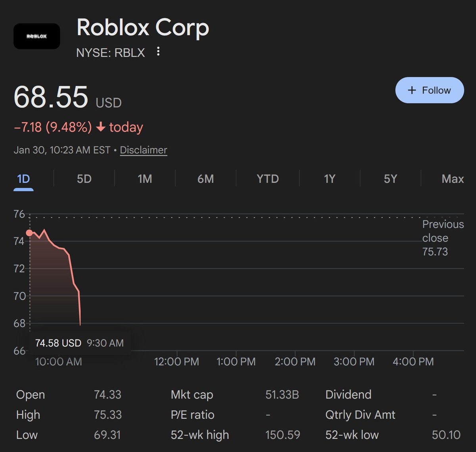Open the YTD performance tab
The width and height of the screenshot is (476, 452).
pyautogui.click(x=268, y=179)
